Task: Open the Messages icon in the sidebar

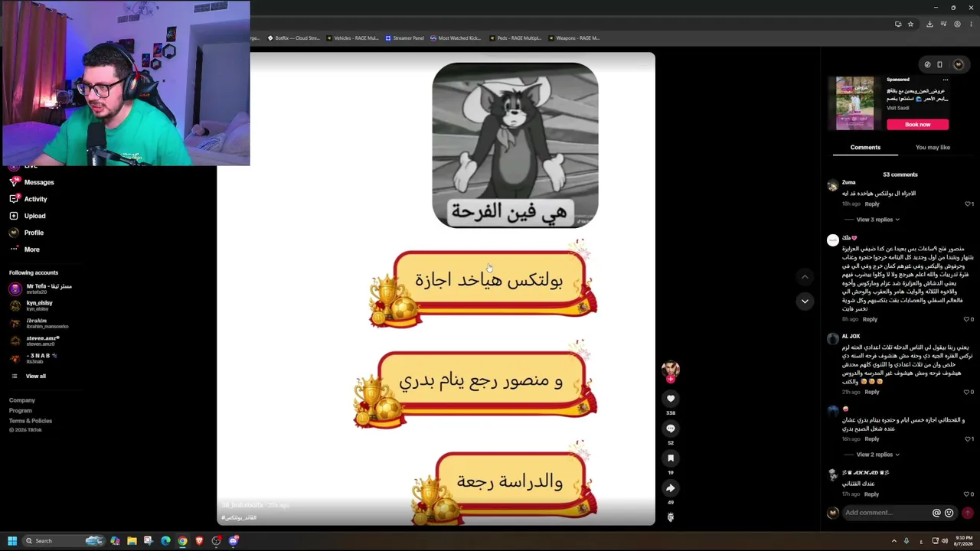Action: point(14,182)
